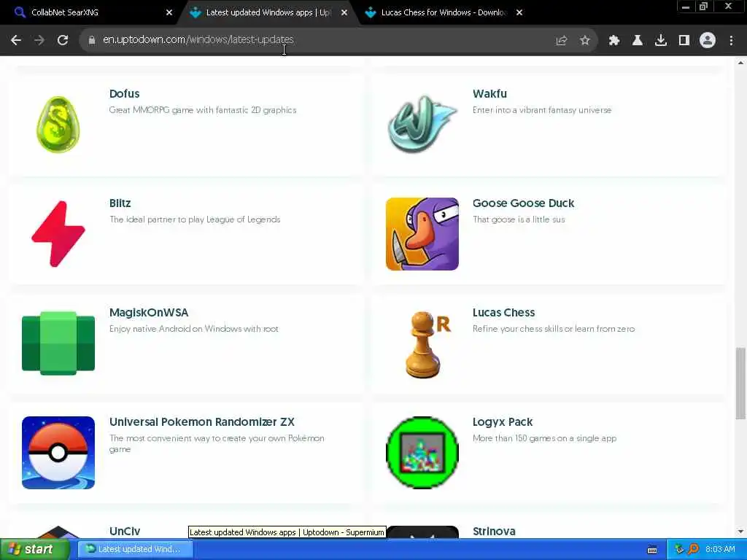Bookmark this page with the star icon
Screen dimensions: 747x560
[x=585, y=41]
